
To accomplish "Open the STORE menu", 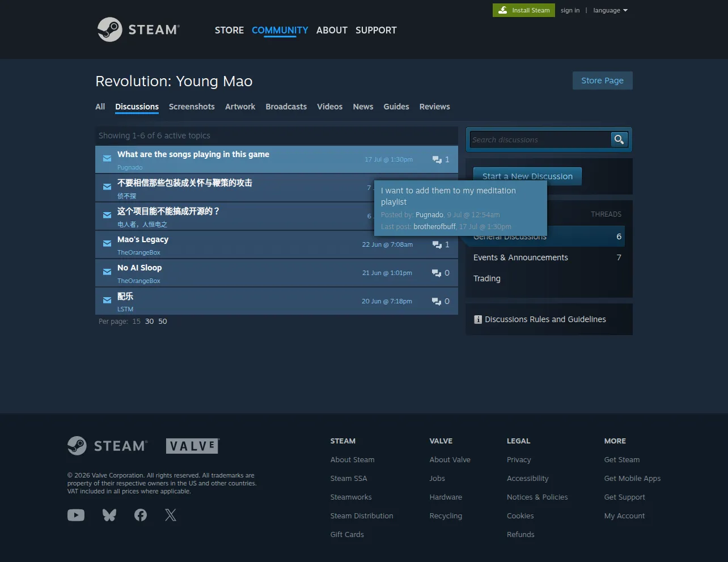I will (229, 30).
